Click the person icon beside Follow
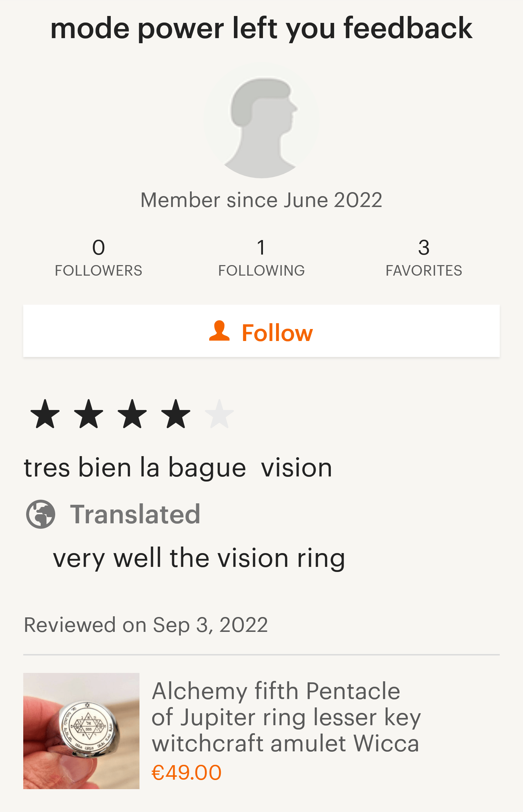This screenshot has height=812, width=523. pos(219,331)
